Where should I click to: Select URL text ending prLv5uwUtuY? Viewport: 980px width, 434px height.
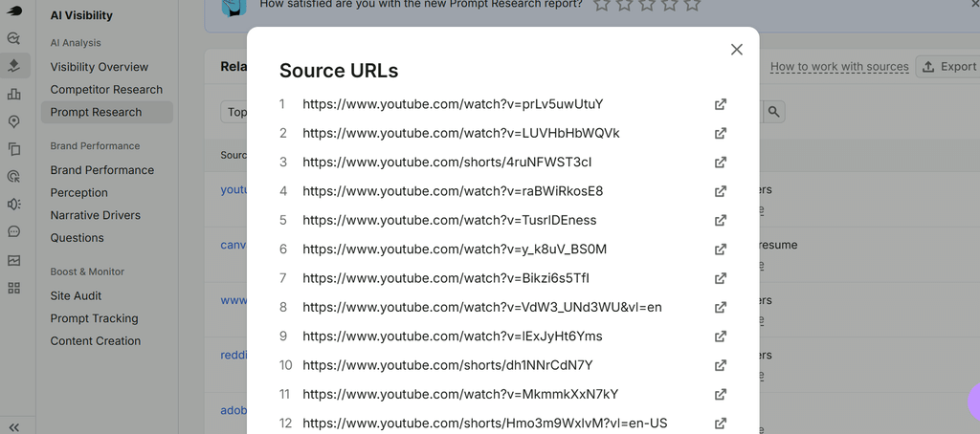(x=453, y=104)
